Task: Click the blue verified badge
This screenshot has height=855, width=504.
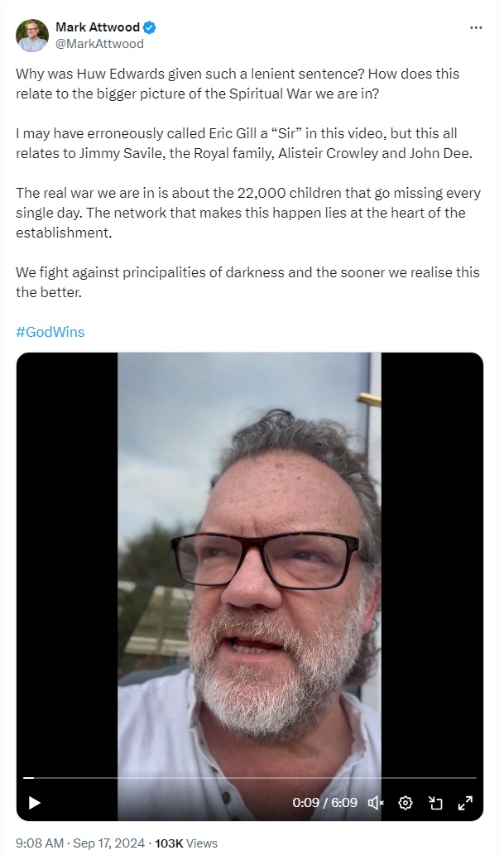Action: coord(149,26)
